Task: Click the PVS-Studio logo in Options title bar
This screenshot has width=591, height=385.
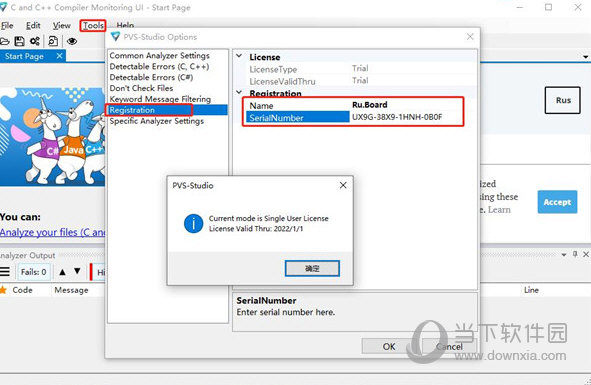Action: coord(115,37)
